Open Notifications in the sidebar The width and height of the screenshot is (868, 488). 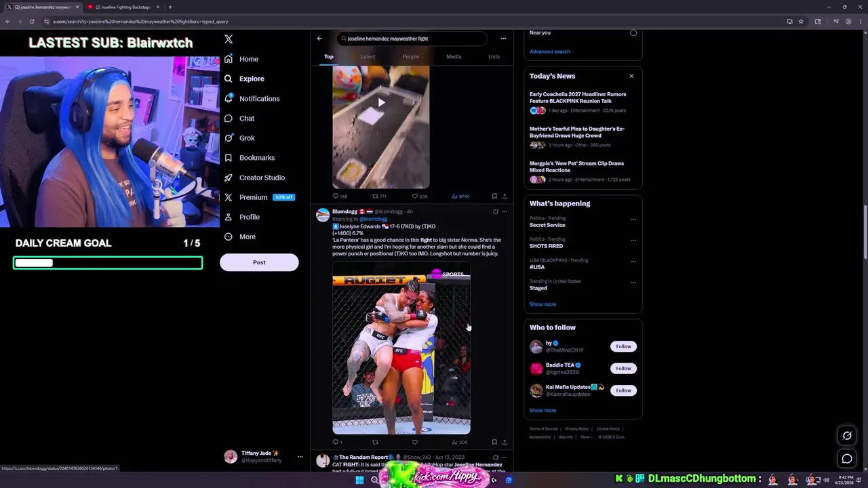pos(252,98)
